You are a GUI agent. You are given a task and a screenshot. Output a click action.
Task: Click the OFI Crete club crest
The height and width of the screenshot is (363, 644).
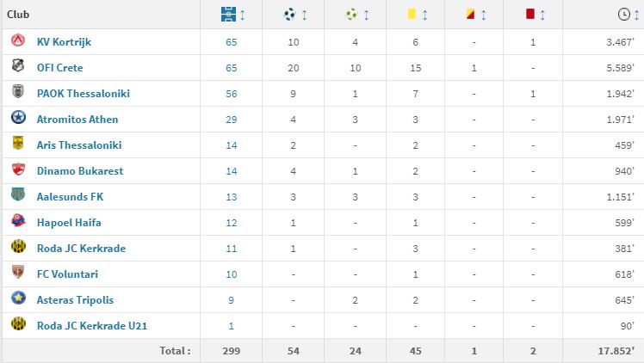point(18,67)
